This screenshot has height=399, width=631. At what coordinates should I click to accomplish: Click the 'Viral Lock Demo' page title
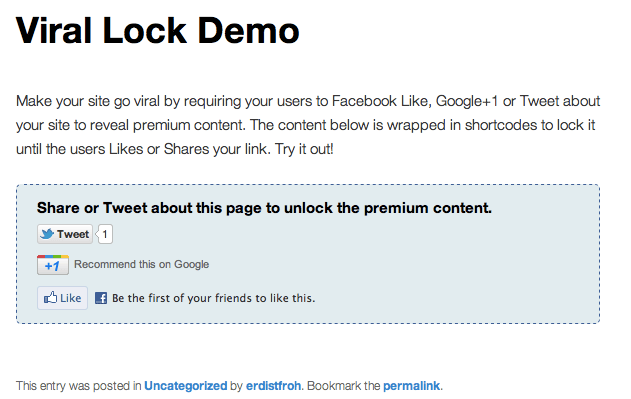[x=157, y=31]
